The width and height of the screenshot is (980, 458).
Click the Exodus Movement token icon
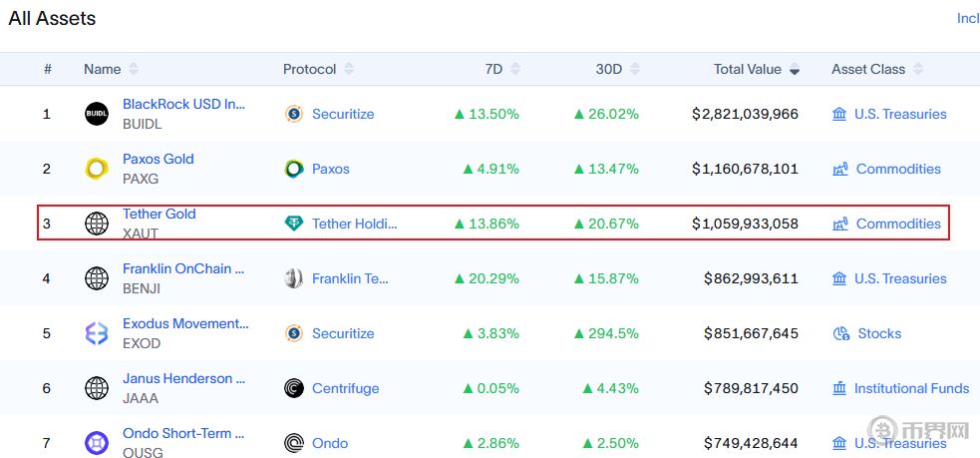[97, 333]
